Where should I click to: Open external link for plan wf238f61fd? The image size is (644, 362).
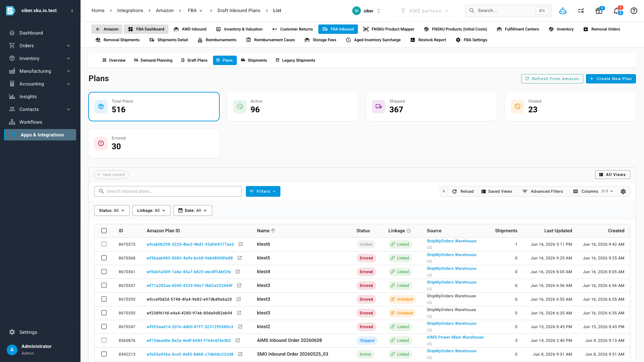tap(239, 313)
